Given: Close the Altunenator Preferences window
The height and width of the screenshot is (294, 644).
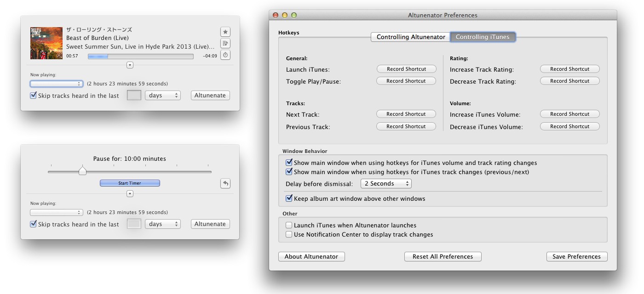Looking at the screenshot, I should (276, 15).
